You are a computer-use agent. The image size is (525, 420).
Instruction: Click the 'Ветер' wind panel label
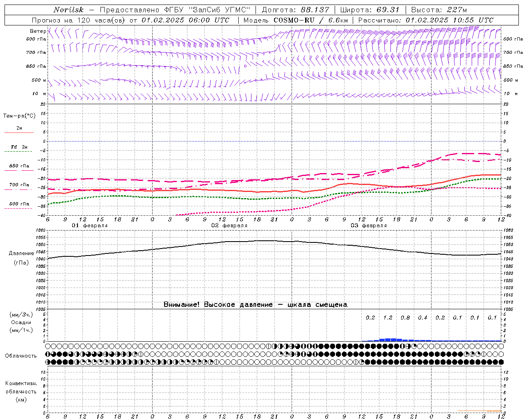pos(38,31)
